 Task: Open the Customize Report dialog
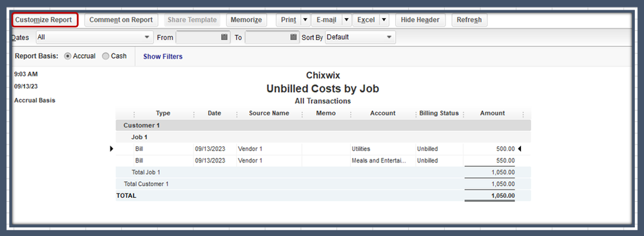[x=44, y=20]
